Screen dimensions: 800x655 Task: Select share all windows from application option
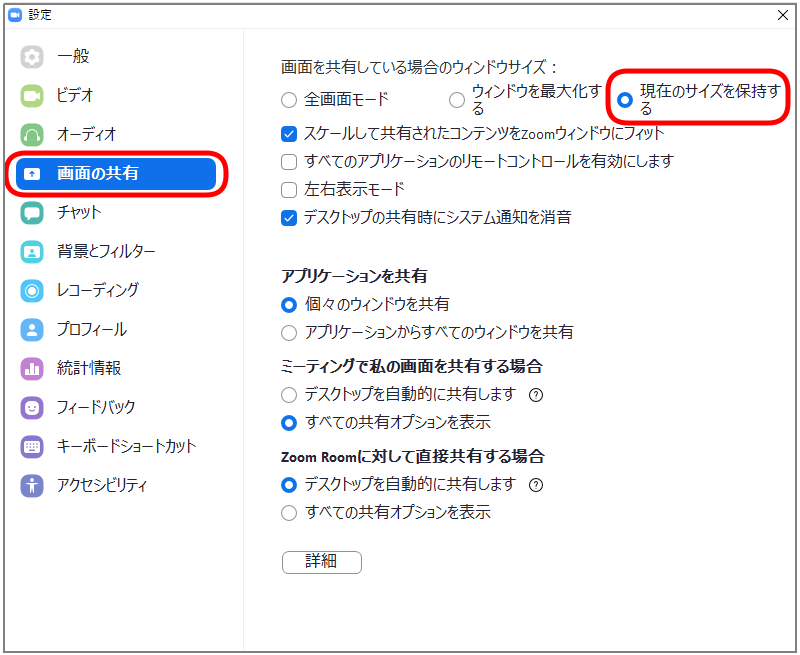tap(289, 332)
